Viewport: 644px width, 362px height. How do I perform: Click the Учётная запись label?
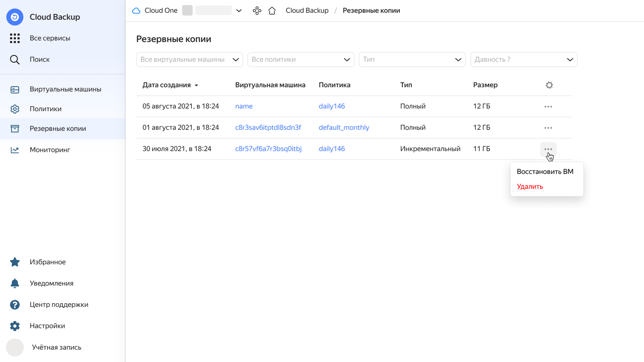point(57,347)
